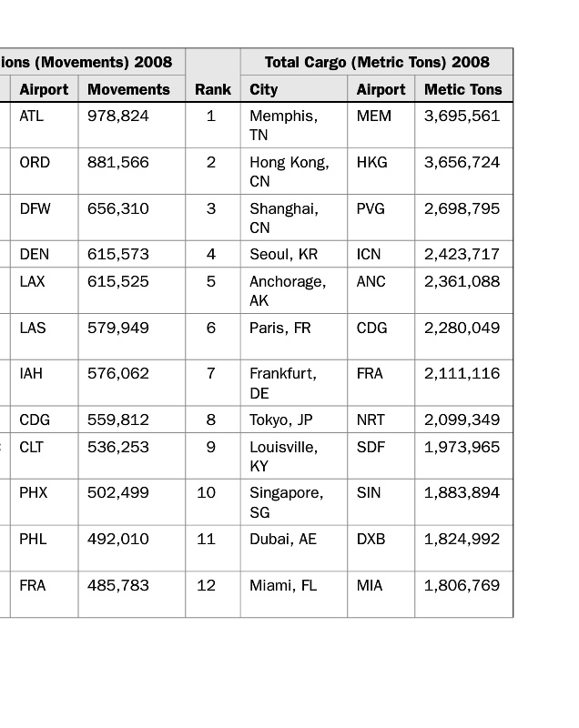Click the CDG cargo airport code
This screenshot has width=579, height=728.
[371, 328]
